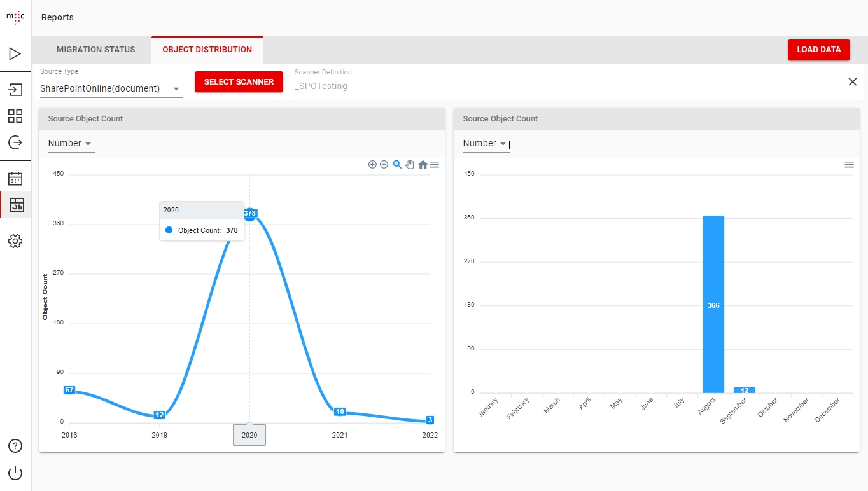Viewport: 868px width, 491px height.
Task: Expand the Source Type dropdown
Action: [x=111, y=89]
